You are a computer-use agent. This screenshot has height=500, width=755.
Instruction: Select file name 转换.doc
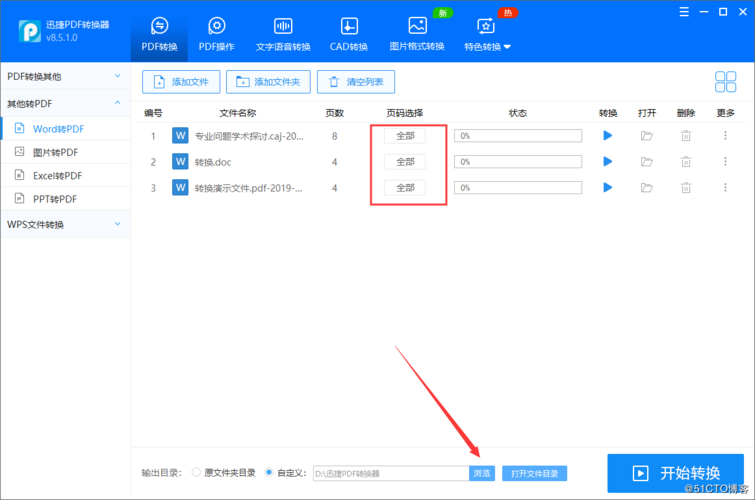(x=213, y=162)
